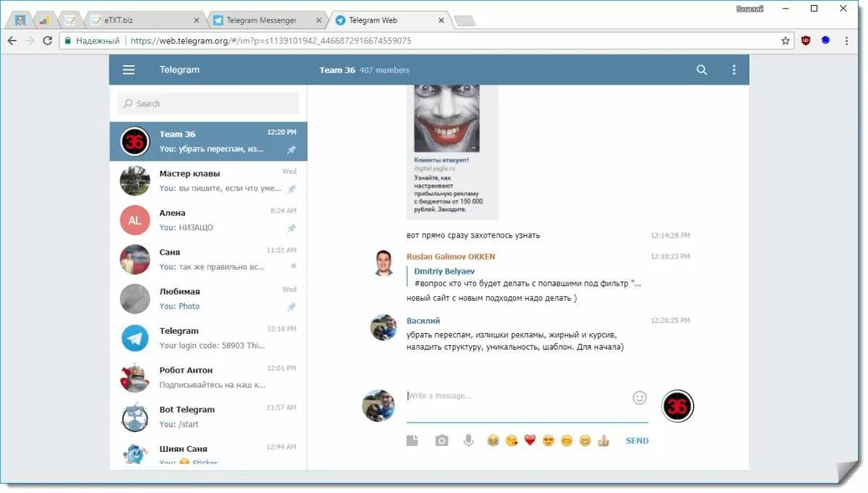Screen dimensions: 868x493
Task: Insert the thumbs up emoji
Action: coord(603,440)
